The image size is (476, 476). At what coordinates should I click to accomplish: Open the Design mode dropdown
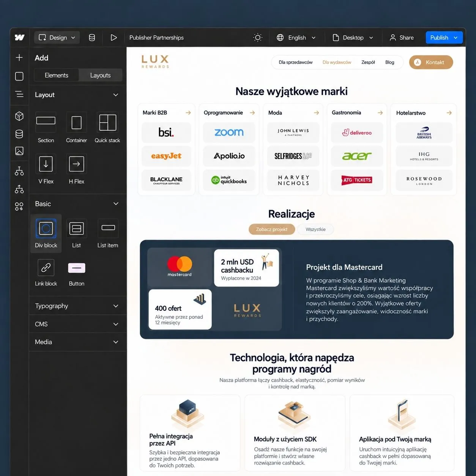point(57,37)
